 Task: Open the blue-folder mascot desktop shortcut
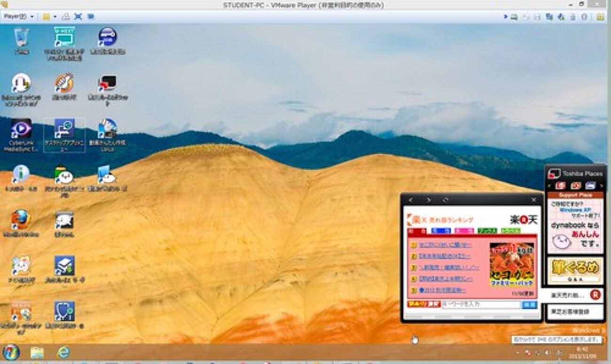(107, 178)
